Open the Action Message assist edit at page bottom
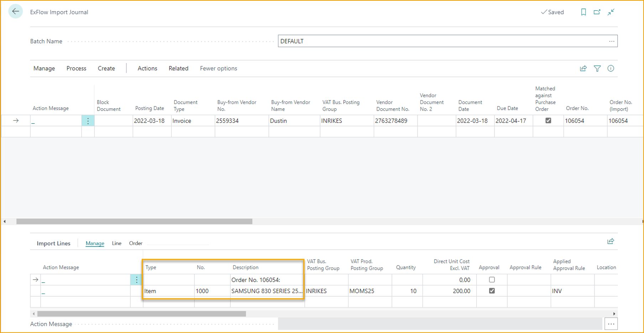 click(611, 324)
